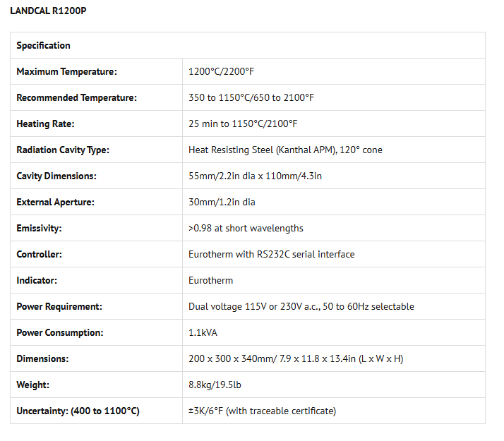Viewport: 504px width, 441px height.
Task: Select the 30mm/1.2in dia value
Action: pos(222,202)
